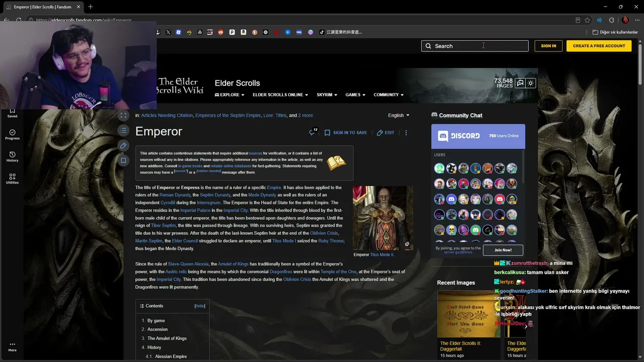This screenshot has width=644, height=362.
Task: Open the Saved panel in the sidebar
Action: click(12, 113)
